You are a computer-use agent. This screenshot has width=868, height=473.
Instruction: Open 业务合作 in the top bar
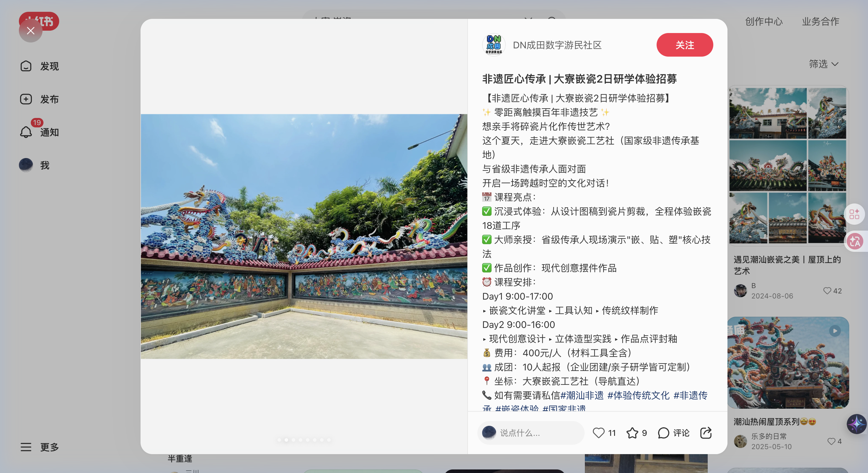(820, 21)
